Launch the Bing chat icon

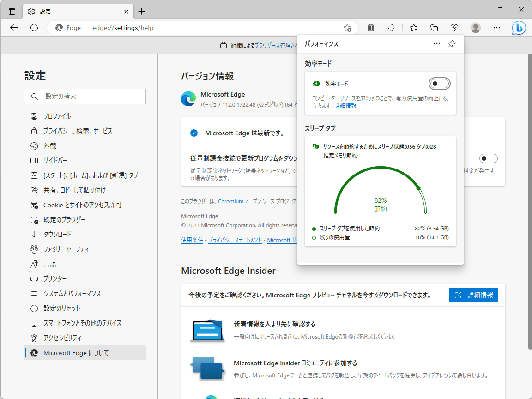point(519,28)
